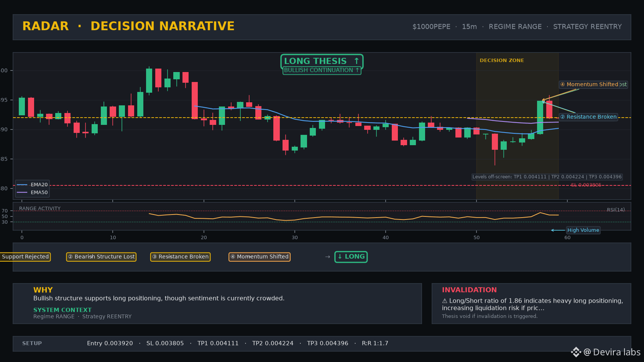Click the Long/Short ratio warning text

[532, 304]
